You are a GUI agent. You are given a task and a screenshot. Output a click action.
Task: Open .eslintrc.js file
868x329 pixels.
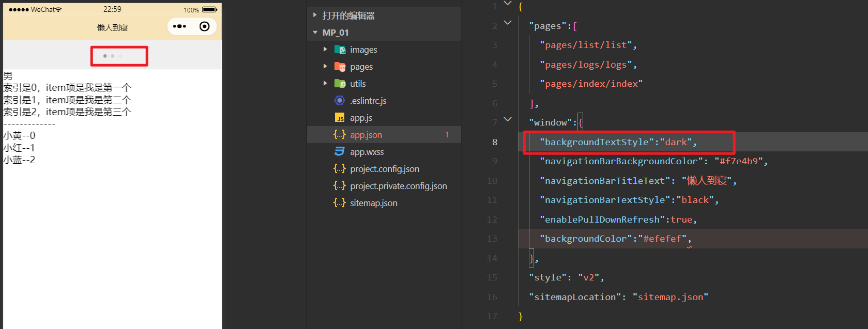point(368,101)
